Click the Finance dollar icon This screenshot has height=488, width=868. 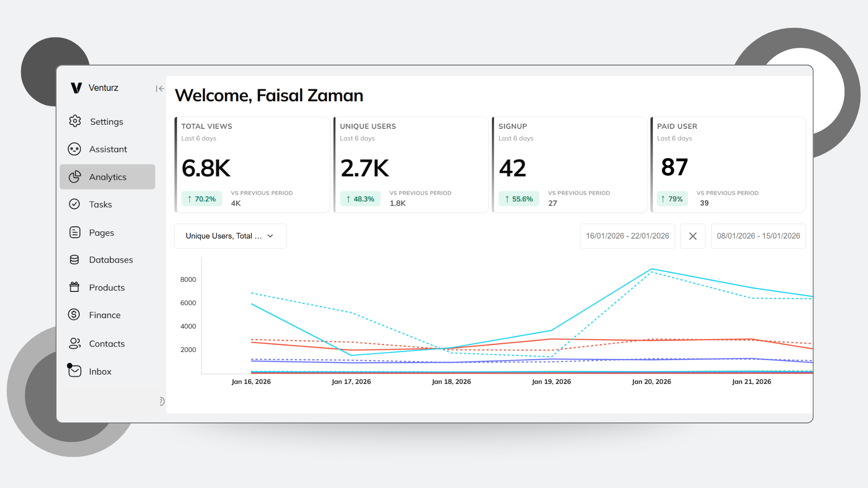point(75,314)
